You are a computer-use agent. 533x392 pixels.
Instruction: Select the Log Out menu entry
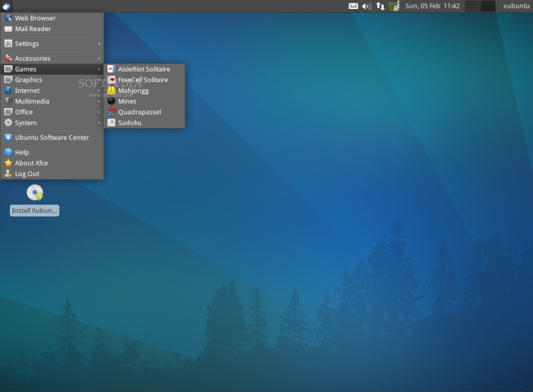point(52,174)
